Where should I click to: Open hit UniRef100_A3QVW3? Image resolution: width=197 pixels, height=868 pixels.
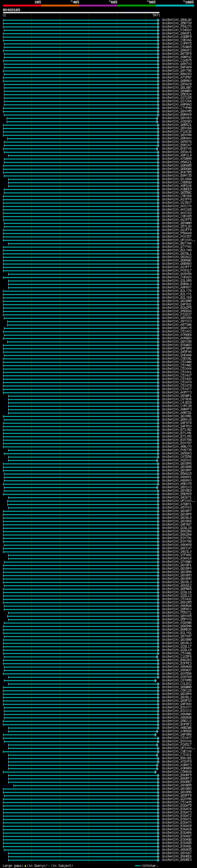coord(176,121)
